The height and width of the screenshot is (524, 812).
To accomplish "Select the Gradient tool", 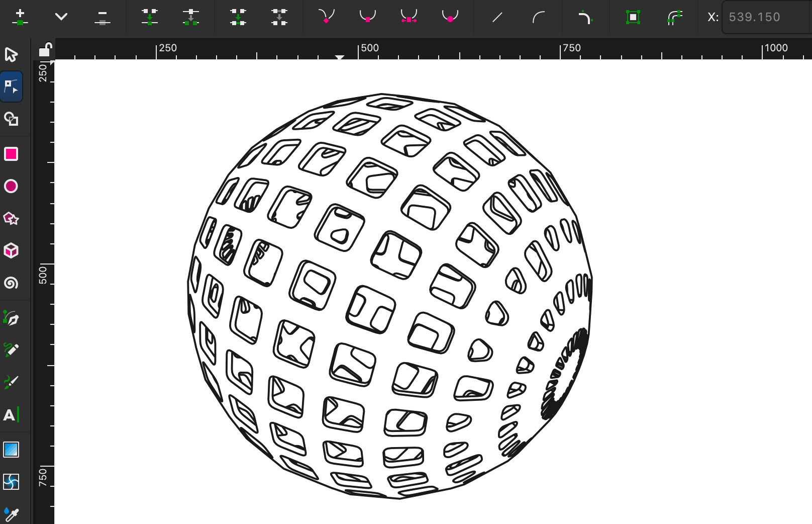I will pyautogui.click(x=11, y=450).
